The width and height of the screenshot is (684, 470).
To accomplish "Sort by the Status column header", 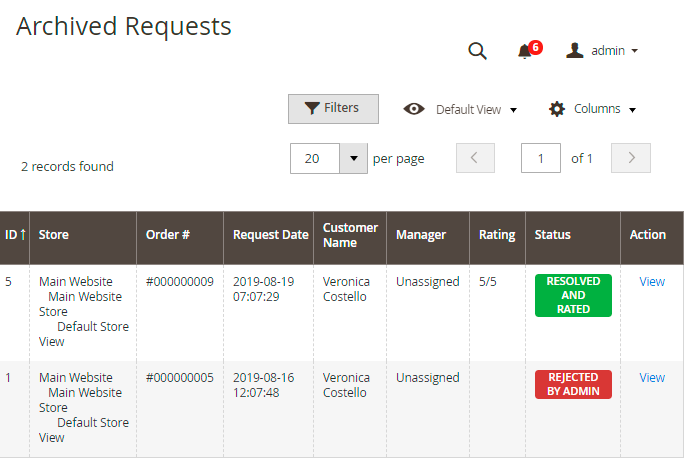I will pyautogui.click(x=553, y=235).
